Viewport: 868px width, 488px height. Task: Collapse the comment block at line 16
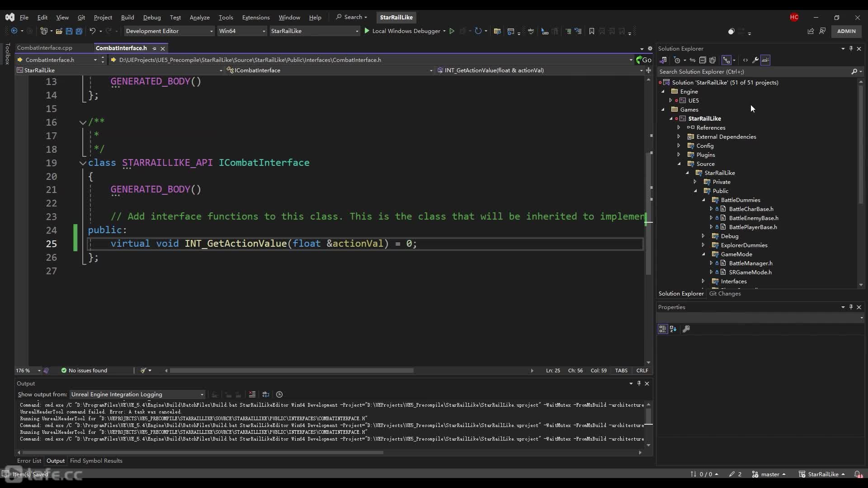(x=83, y=122)
